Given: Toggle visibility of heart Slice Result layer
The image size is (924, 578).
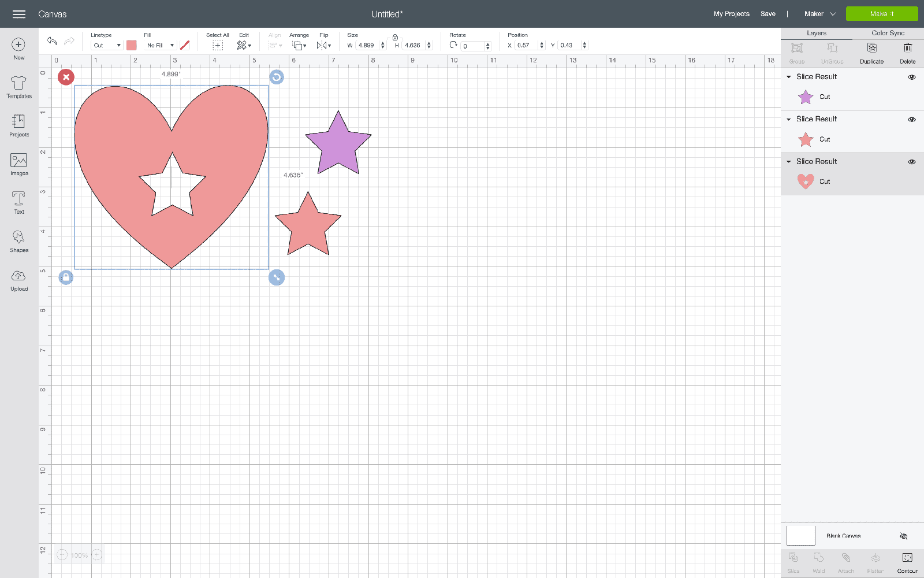Looking at the screenshot, I should pyautogui.click(x=911, y=162).
